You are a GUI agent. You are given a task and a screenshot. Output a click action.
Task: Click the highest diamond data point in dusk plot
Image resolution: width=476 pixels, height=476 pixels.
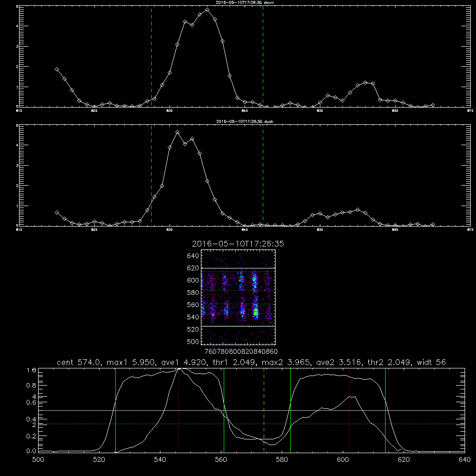177,132
